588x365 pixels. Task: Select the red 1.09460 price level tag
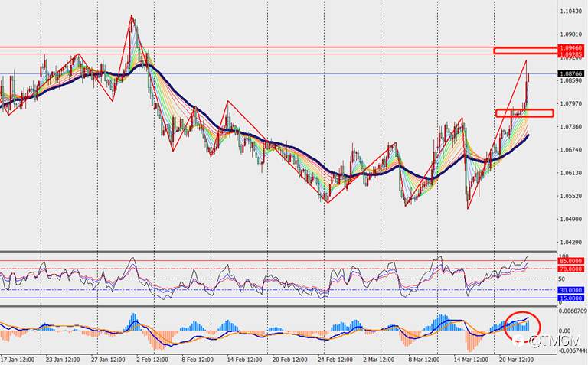point(570,48)
